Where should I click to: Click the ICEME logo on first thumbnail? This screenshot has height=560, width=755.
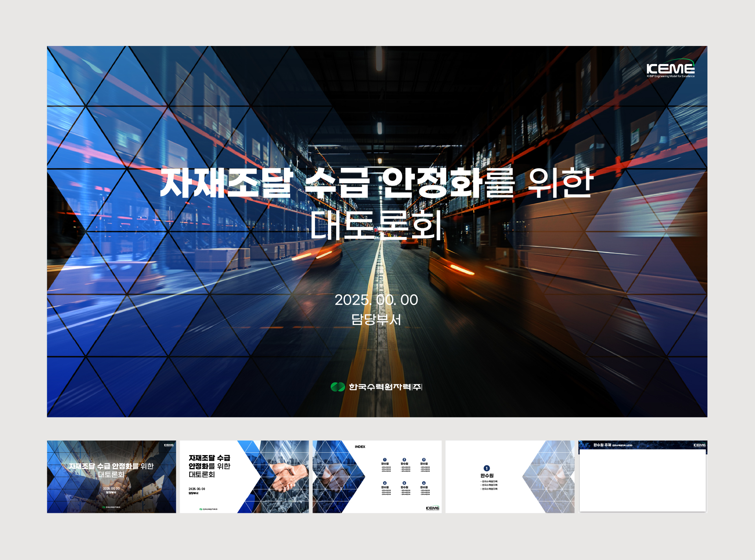(169, 445)
